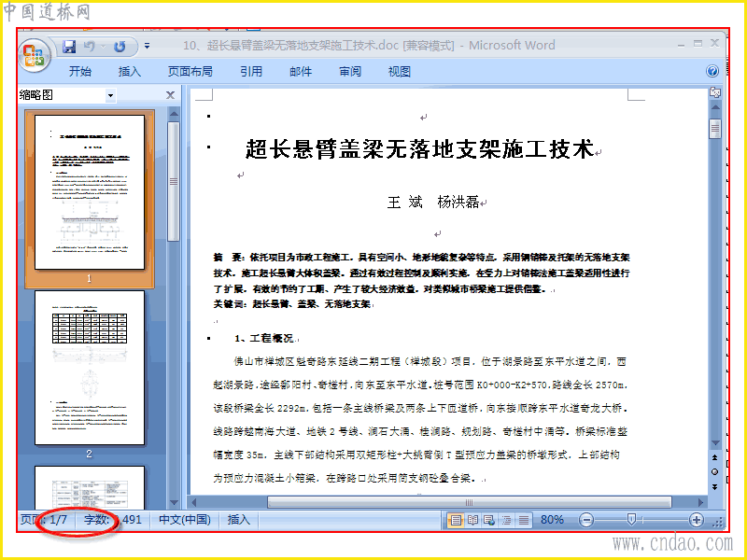Switch to the 引用 tab
This screenshot has width=747, height=560.
coord(251,72)
